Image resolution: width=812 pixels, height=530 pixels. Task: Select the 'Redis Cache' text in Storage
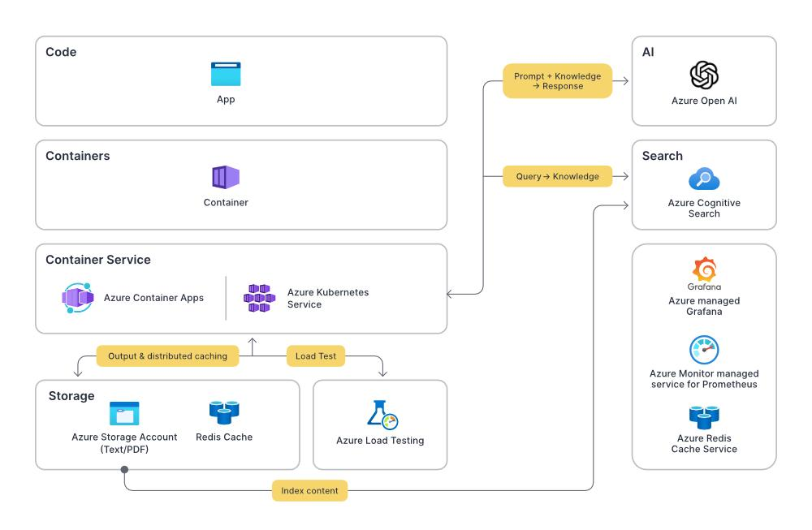224,437
